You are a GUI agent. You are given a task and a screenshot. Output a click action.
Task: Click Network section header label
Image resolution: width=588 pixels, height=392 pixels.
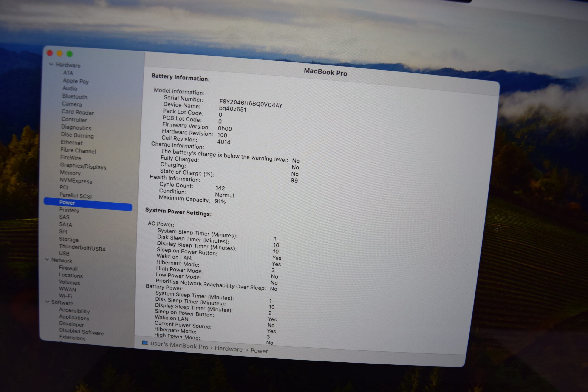click(x=62, y=260)
